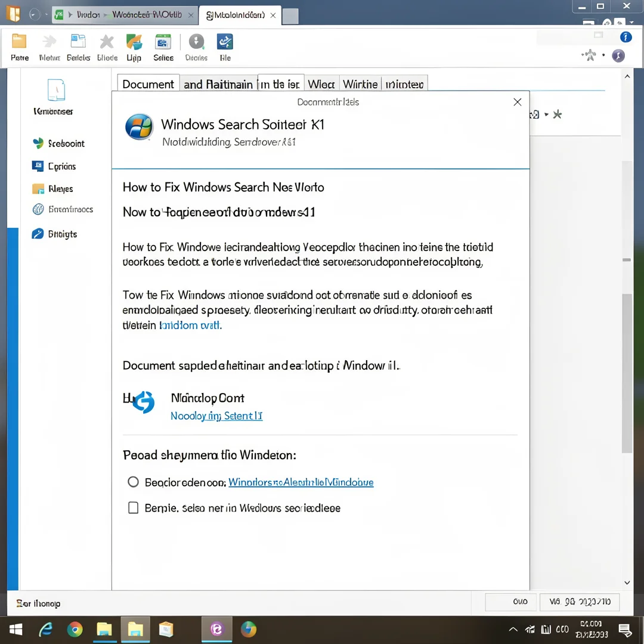The image size is (644, 644).
Task: Click the blue refresh icon beside Nlanolop Cont
Action: (144, 402)
